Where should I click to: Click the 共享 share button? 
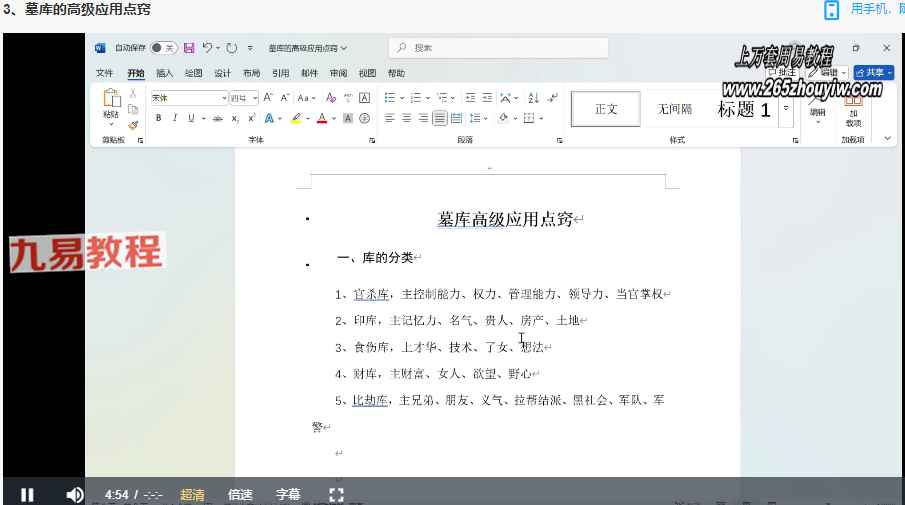click(x=873, y=73)
